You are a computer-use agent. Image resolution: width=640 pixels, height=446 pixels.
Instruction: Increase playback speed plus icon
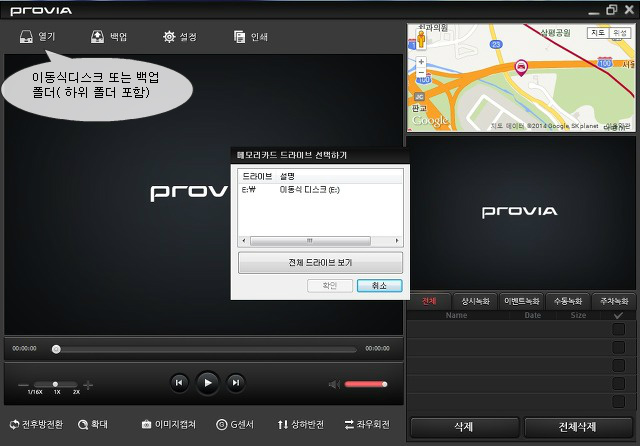tap(88, 385)
